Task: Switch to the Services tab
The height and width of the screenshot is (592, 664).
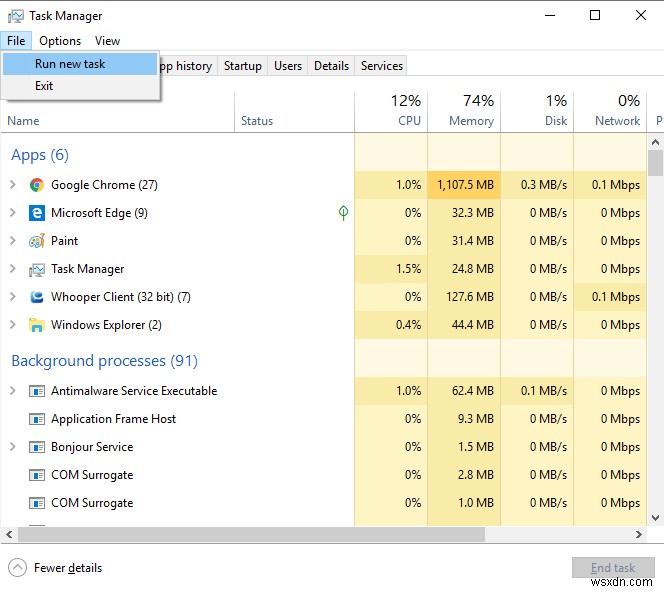Action: (x=382, y=66)
